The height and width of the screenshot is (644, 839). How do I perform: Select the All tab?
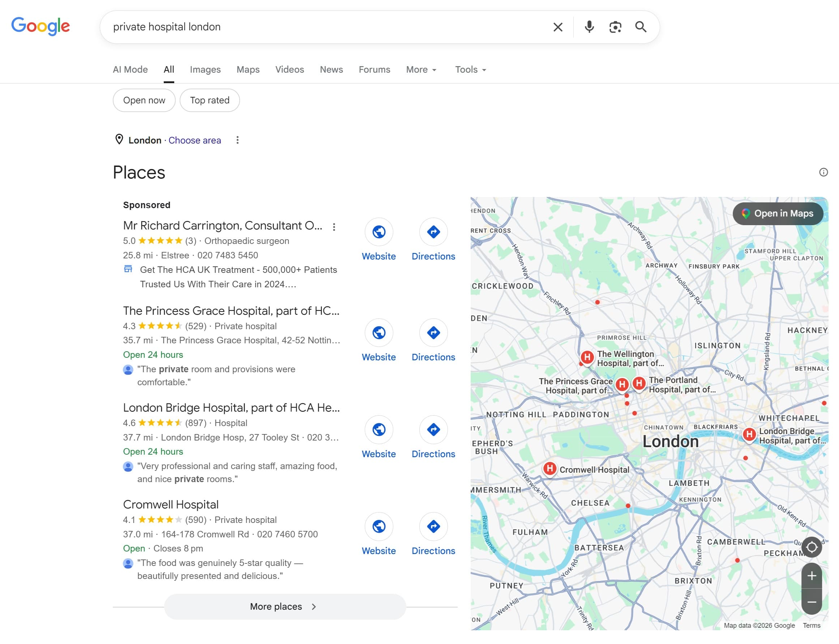(x=169, y=69)
